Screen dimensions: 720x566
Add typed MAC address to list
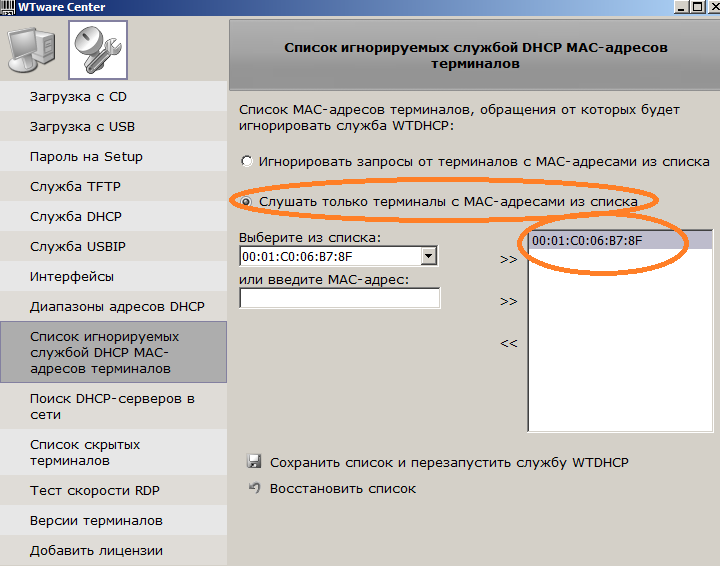508,301
